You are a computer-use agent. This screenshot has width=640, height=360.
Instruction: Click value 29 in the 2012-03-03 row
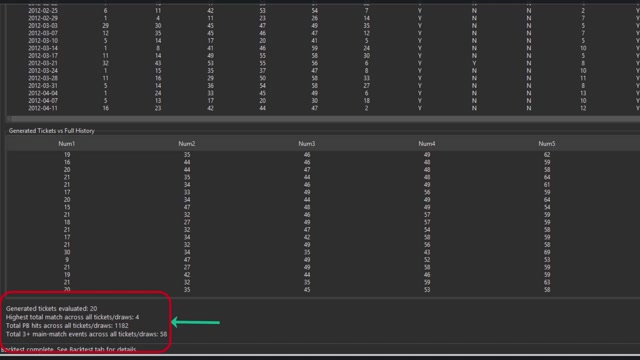(x=105, y=26)
